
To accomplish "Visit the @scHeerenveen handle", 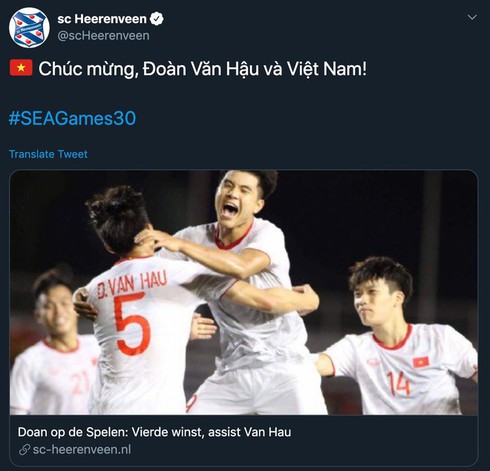I will point(103,36).
